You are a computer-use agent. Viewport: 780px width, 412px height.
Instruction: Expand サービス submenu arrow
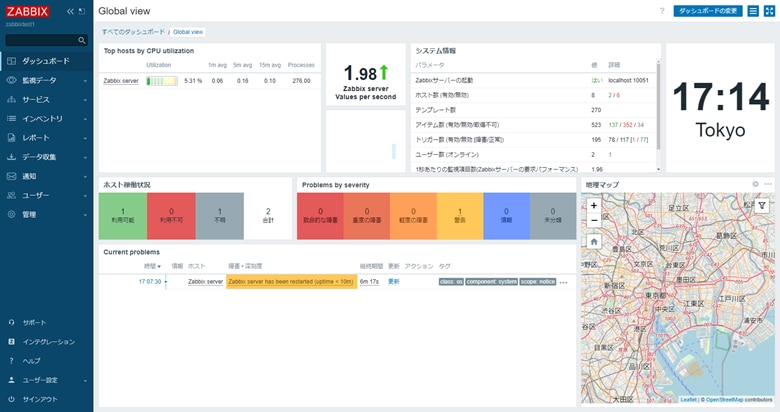pos(85,100)
